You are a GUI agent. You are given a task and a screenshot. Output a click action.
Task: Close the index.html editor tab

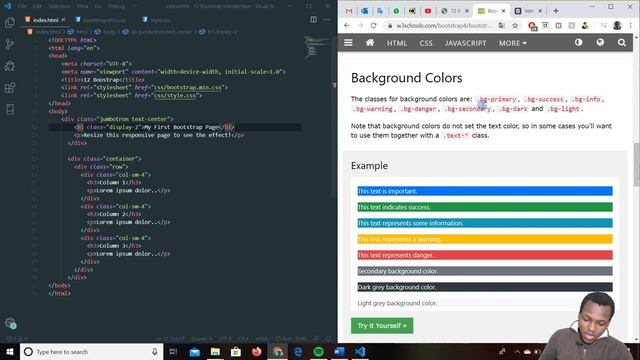pyautogui.click(x=63, y=20)
